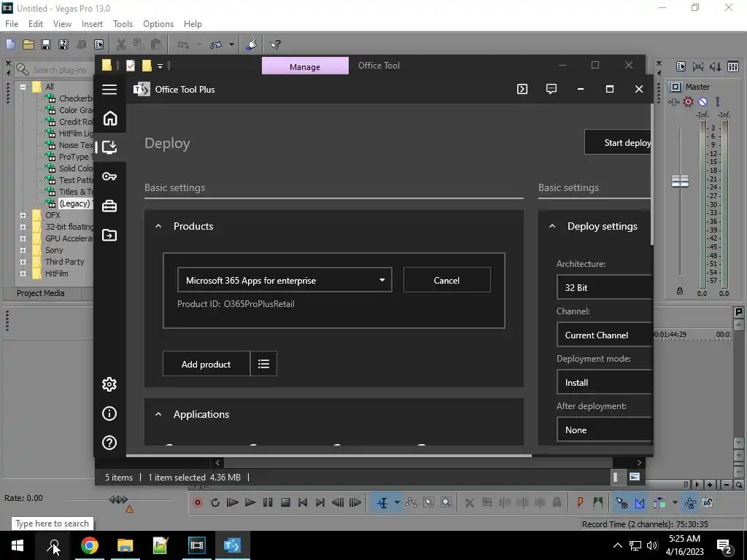
Task: Click Cancel next to product selection
Action: [447, 280]
